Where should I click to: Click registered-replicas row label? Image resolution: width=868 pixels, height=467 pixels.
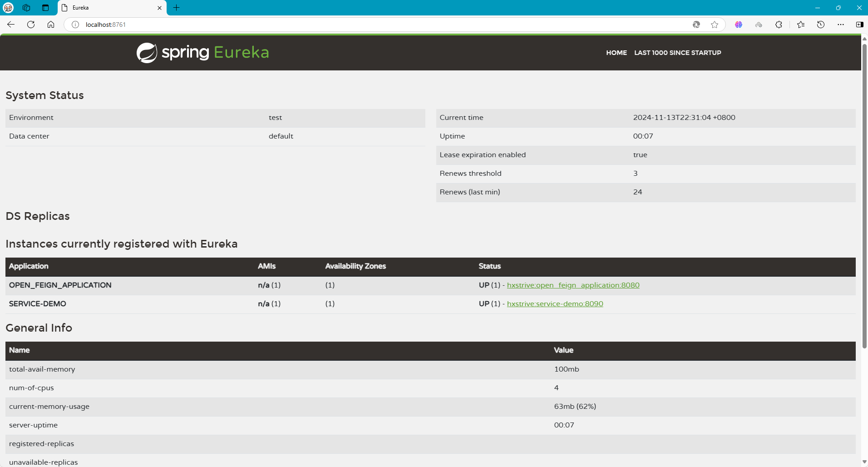coord(41,444)
